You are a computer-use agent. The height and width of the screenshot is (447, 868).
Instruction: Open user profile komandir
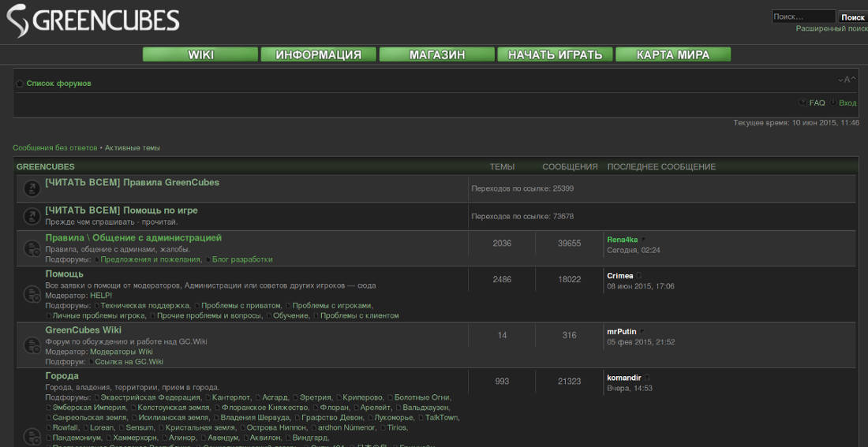pyautogui.click(x=624, y=378)
